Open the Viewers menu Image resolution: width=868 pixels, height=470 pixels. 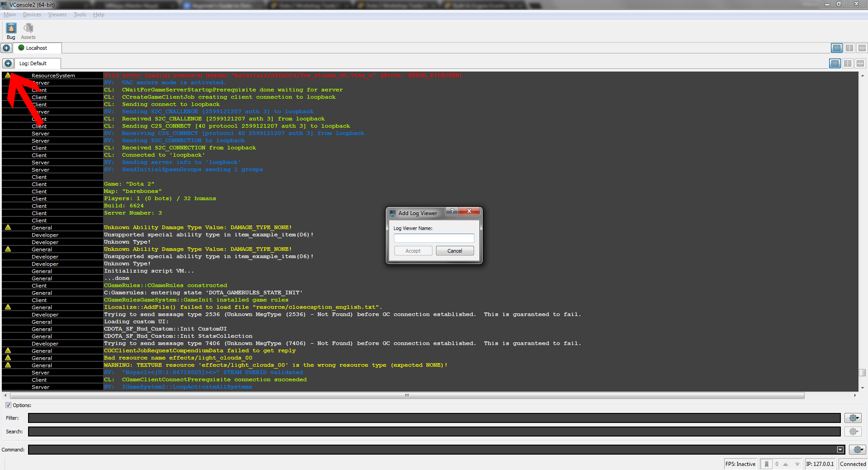point(57,14)
